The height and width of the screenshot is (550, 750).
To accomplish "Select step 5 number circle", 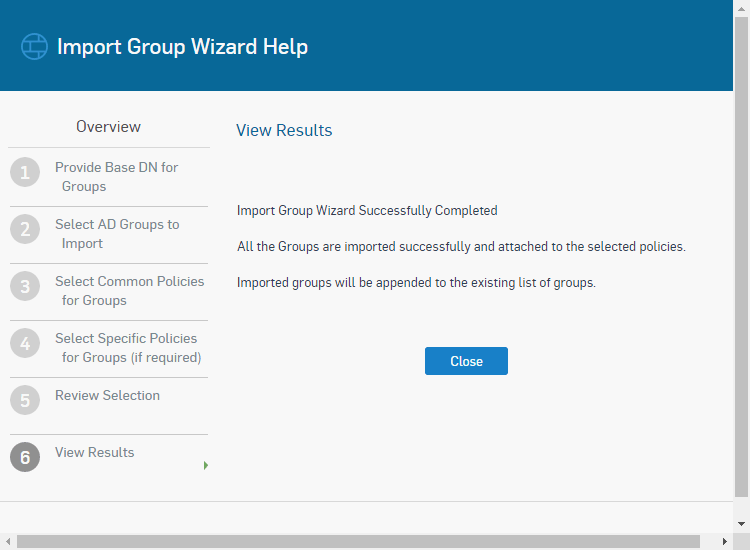I will point(25,400).
